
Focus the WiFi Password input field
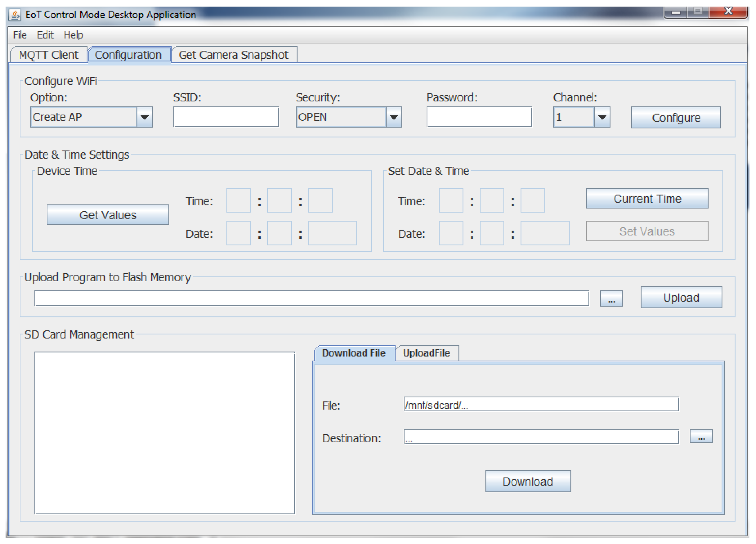pos(479,117)
